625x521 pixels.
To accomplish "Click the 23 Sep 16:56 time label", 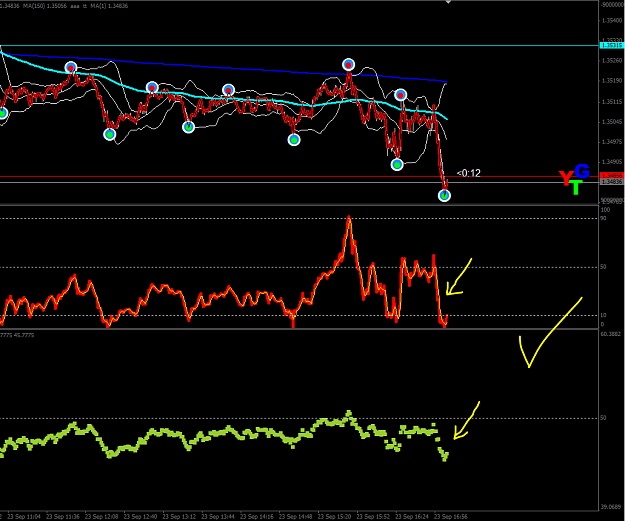I will [x=451, y=517].
